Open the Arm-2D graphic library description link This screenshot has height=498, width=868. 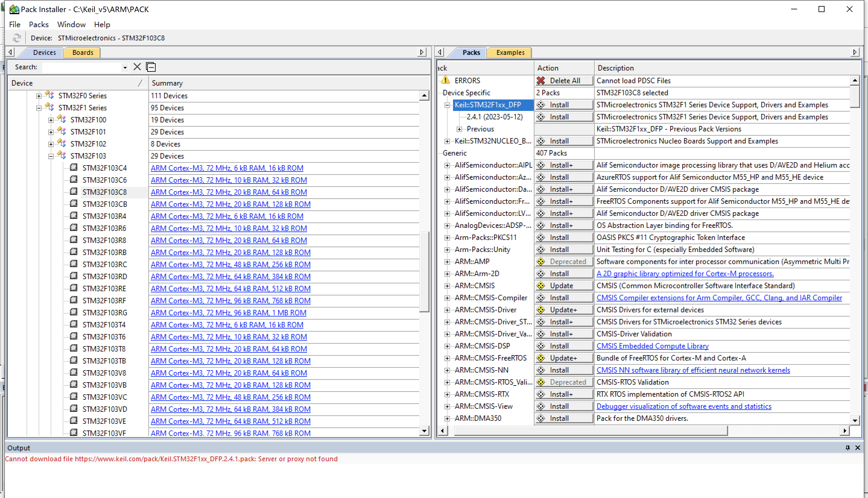point(685,274)
